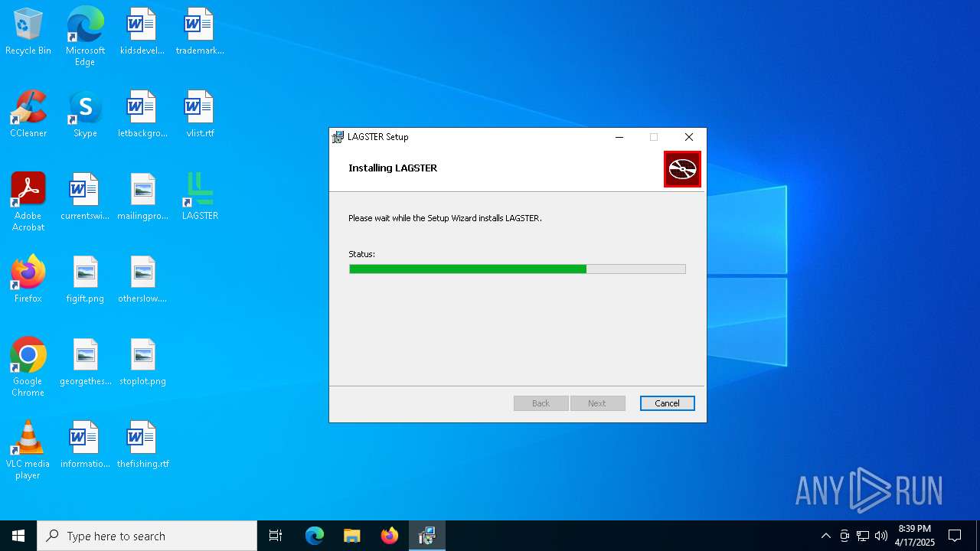
Task: Open Firefox from the taskbar
Action: coord(390,536)
